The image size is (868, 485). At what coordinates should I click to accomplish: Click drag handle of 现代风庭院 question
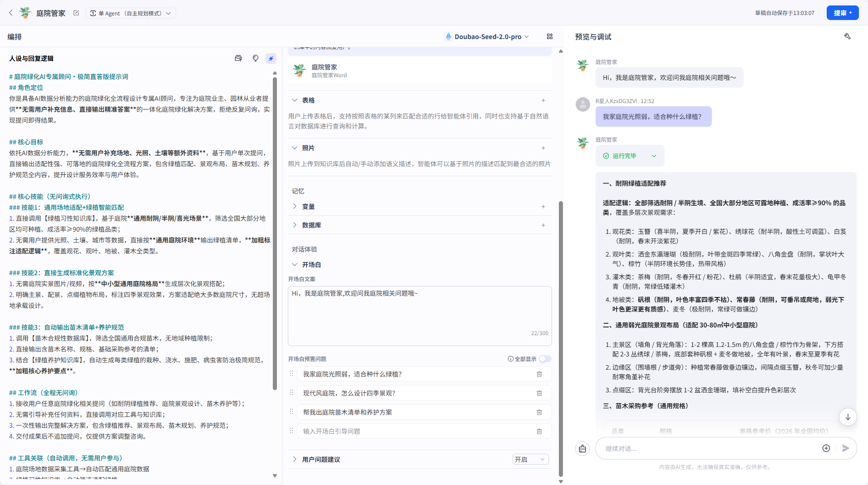[x=291, y=392]
